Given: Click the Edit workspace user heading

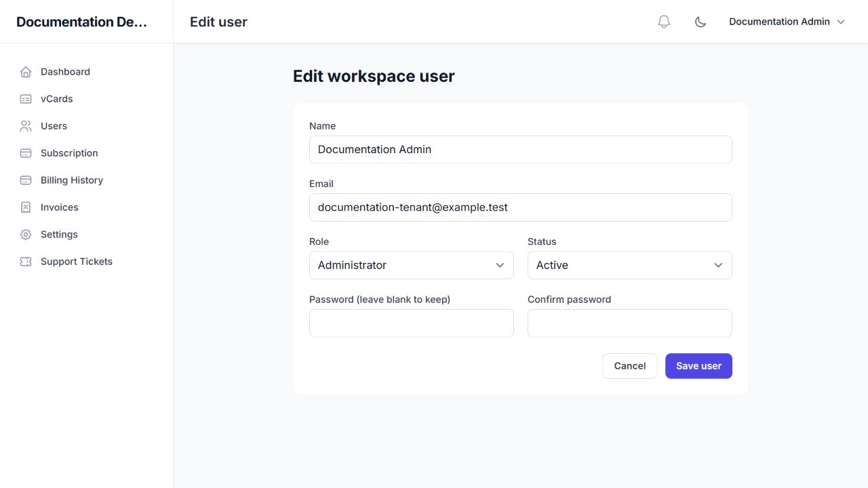Looking at the screenshot, I should (374, 76).
